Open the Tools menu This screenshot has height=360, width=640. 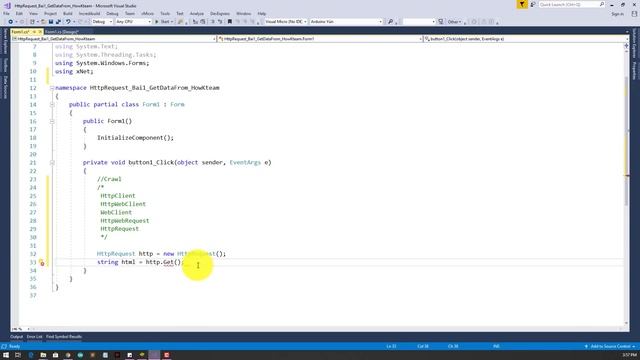tap(165, 13)
